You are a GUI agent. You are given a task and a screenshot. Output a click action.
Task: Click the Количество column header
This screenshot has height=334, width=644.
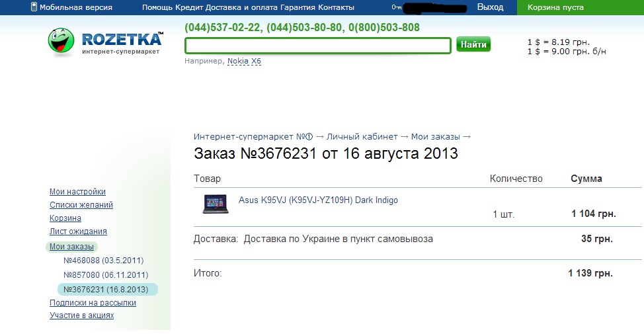click(x=516, y=179)
